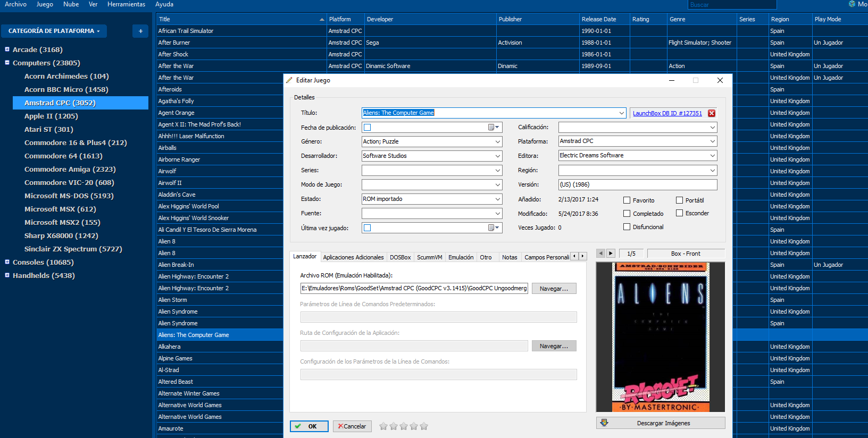Click the red X to remove the LaunchBox DB ID
This screenshot has height=438, width=868.
[712, 113]
